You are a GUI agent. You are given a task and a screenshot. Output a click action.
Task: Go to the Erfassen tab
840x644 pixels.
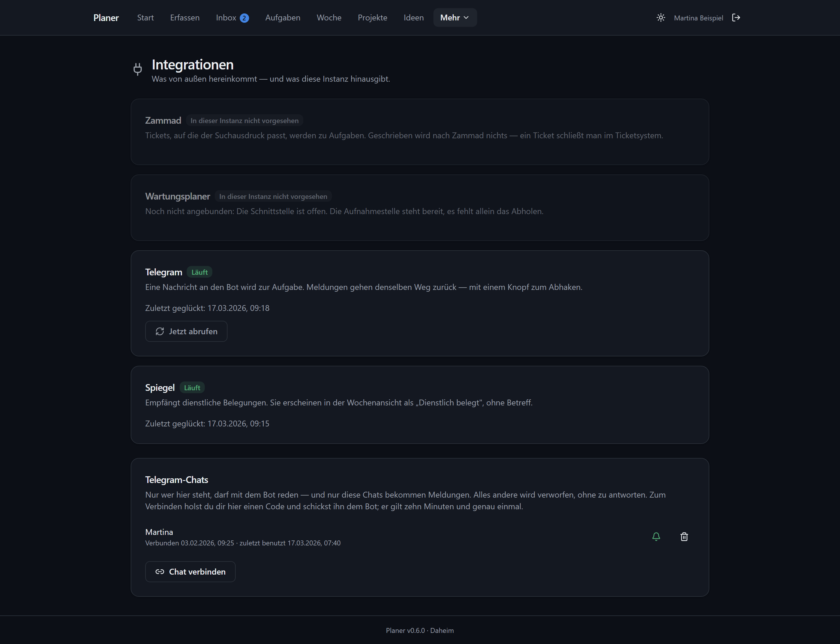185,17
